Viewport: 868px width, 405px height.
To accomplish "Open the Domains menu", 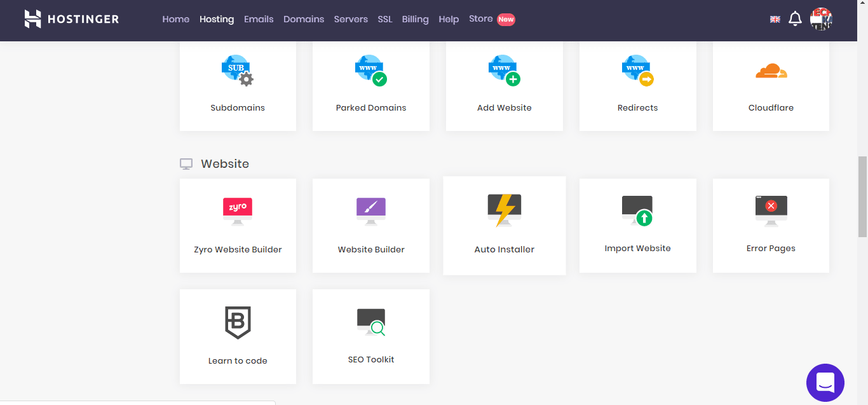I will coord(304,19).
